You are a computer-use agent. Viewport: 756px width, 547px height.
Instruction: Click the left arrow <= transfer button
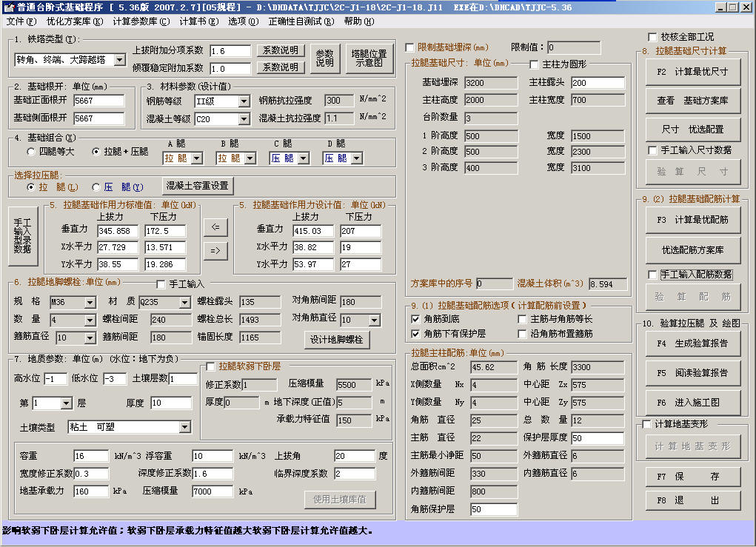pos(215,227)
